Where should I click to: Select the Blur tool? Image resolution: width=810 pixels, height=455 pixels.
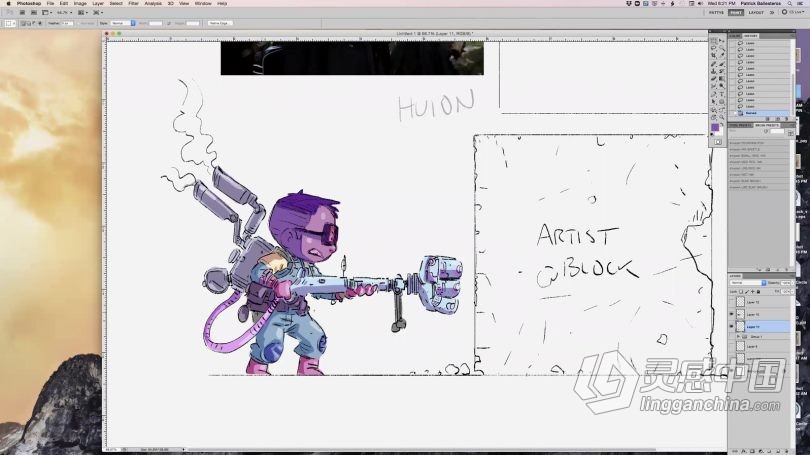tap(713, 86)
